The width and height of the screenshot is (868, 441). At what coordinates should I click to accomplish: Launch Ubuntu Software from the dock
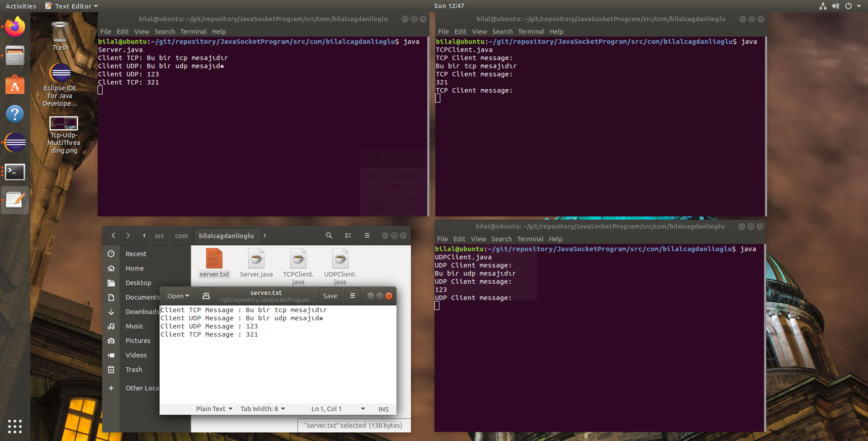pos(15,85)
